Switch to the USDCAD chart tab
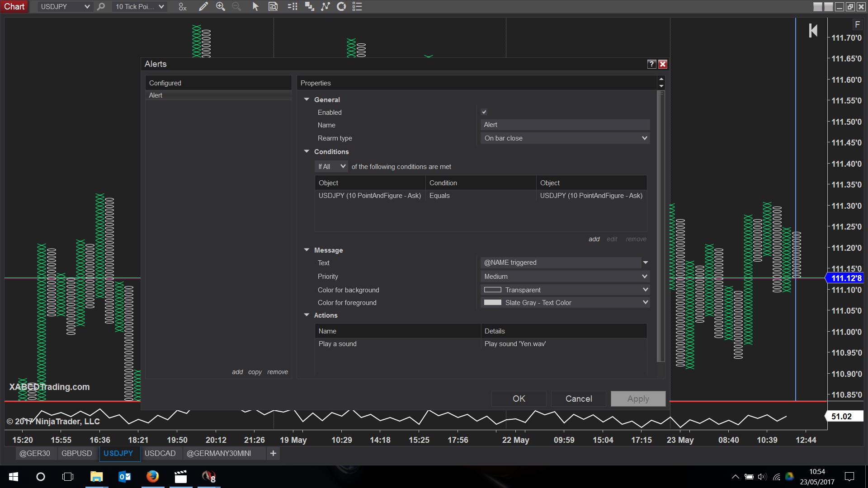The height and width of the screenshot is (488, 868). pyautogui.click(x=160, y=453)
